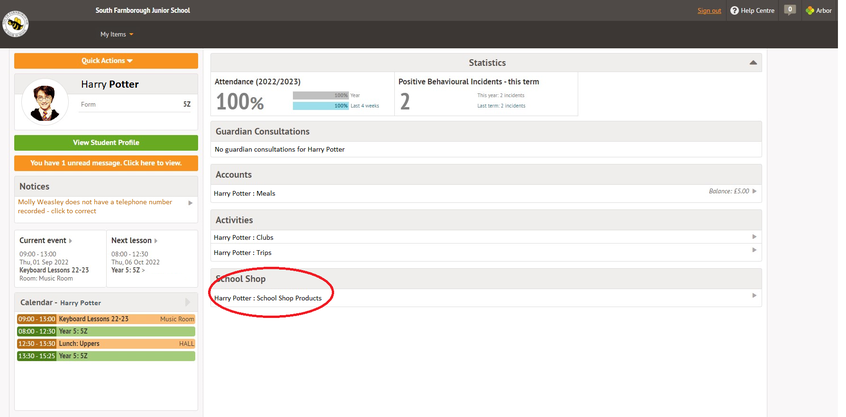The height and width of the screenshot is (417, 846).
Task: Click arrow at end of School Shop row
Action: pos(754,296)
